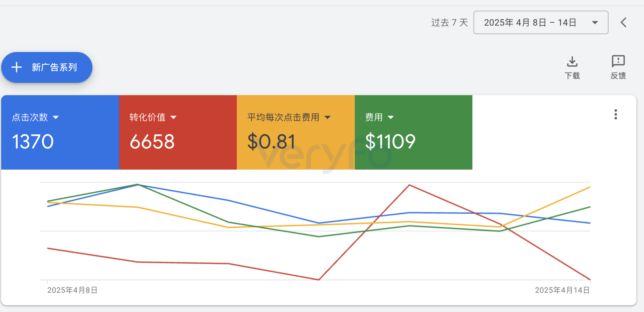Click the plus icon on the new campaign button
The height and width of the screenshot is (312, 644).
pos(16,67)
